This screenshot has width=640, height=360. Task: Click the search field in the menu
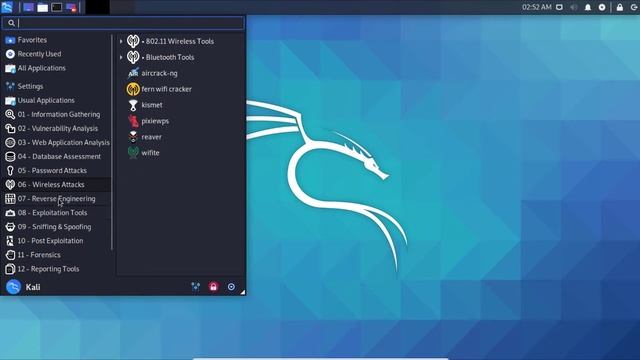click(x=123, y=23)
